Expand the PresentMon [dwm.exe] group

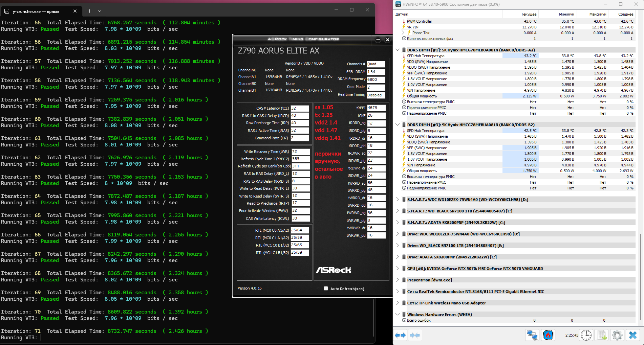click(398, 280)
